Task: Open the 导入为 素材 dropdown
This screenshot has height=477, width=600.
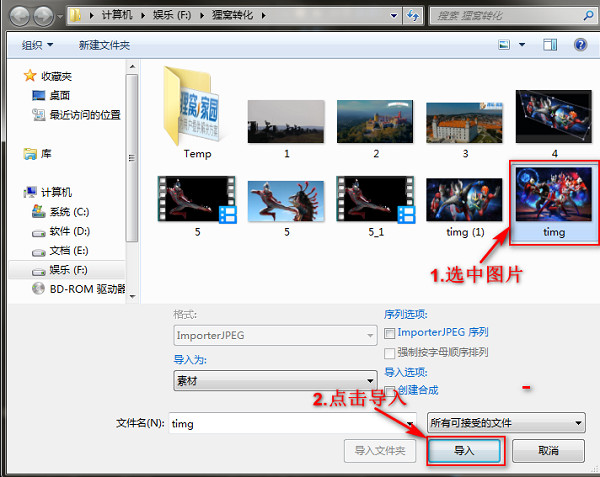Action: [275, 381]
